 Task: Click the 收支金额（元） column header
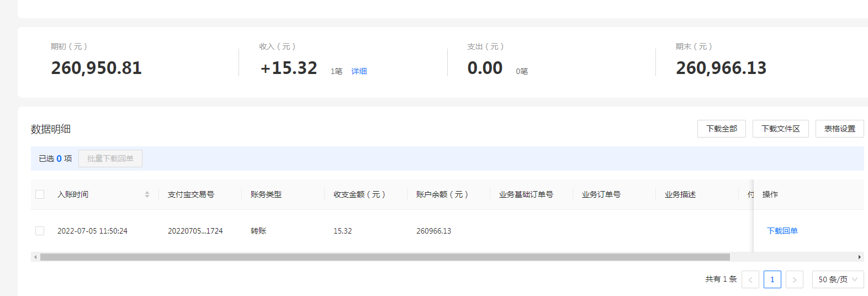pos(359,194)
